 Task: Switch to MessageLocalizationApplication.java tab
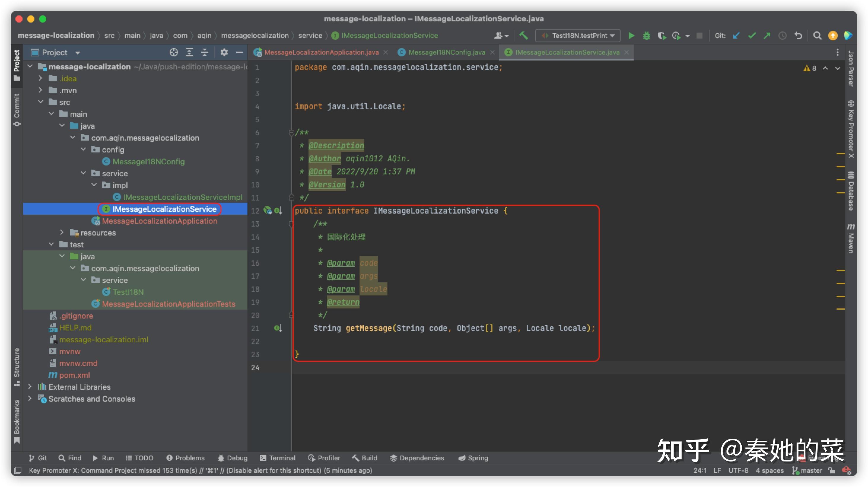[321, 52]
